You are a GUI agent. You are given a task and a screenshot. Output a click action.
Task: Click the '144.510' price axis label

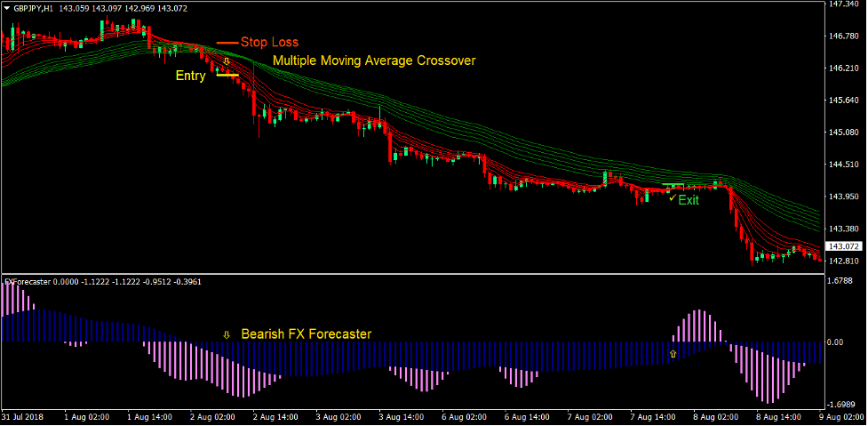coord(843,165)
